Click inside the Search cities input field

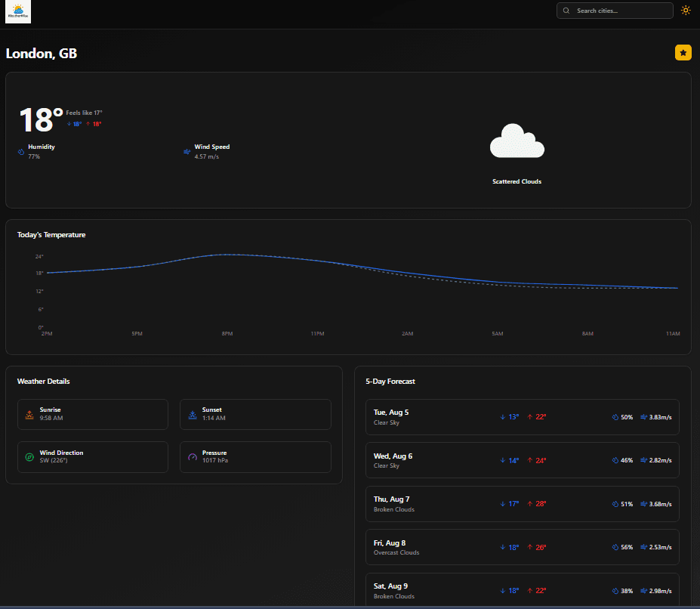(619, 11)
